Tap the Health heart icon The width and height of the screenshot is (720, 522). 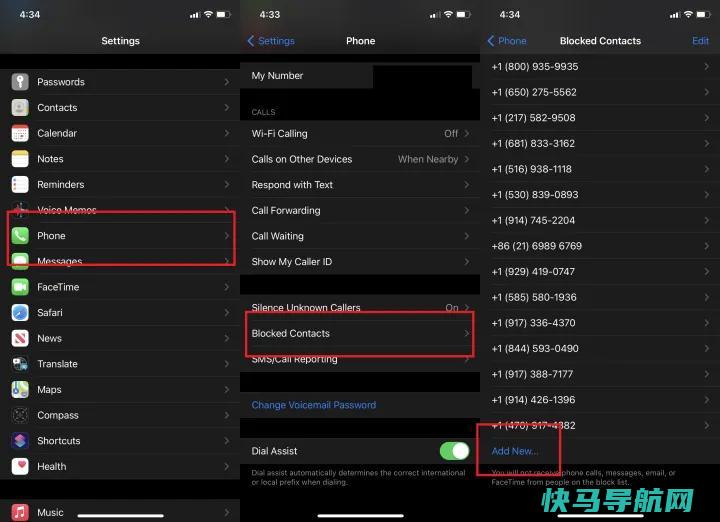[20, 466]
